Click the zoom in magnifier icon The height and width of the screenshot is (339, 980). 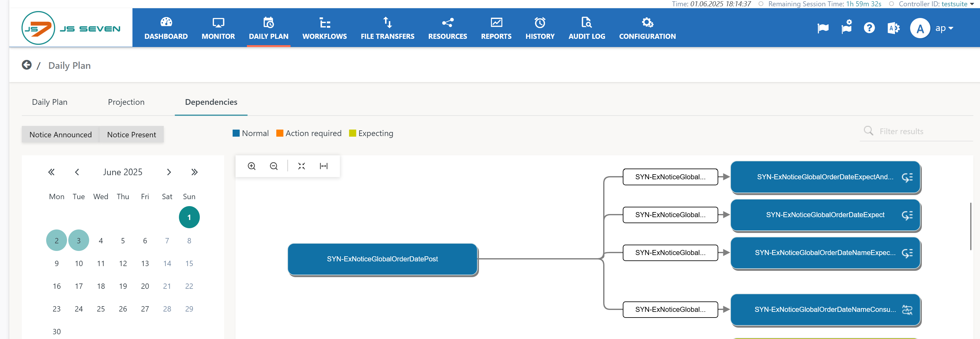251,166
